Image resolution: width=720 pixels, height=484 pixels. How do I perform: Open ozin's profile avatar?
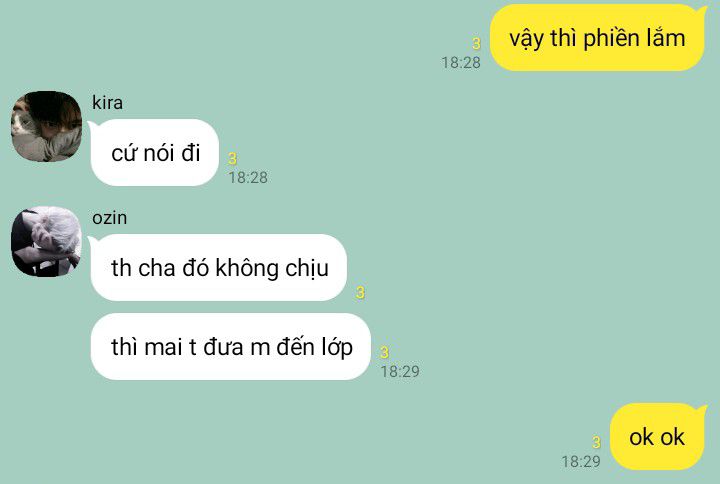(46, 242)
